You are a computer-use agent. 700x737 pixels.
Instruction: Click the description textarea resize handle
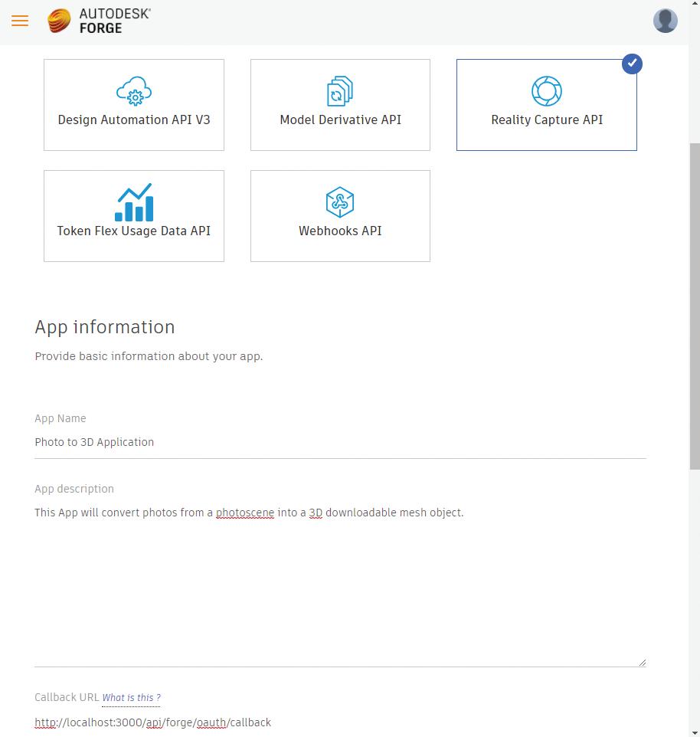click(643, 662)
